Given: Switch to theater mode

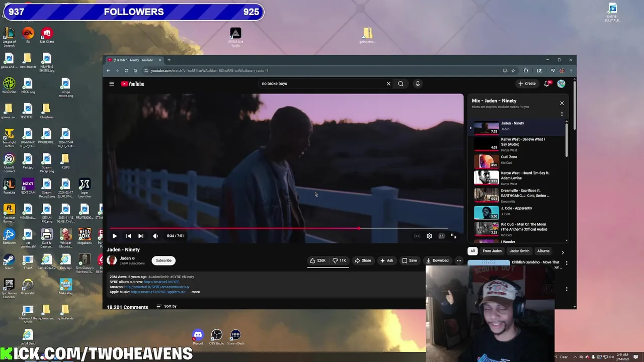Looking at the screenshot, I should [441, 236].
